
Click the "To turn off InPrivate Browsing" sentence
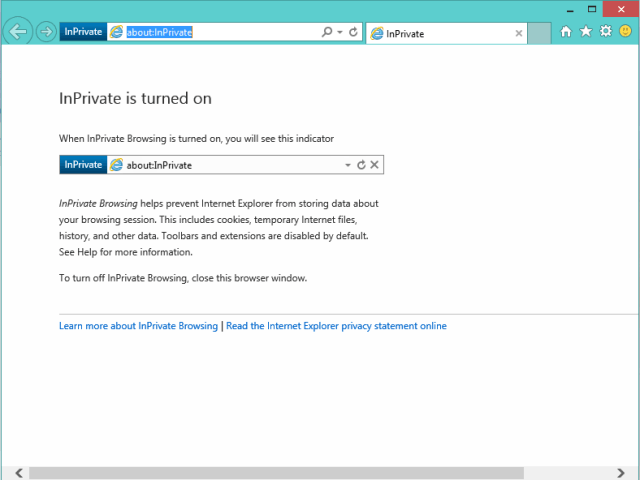tap(183, 278)
